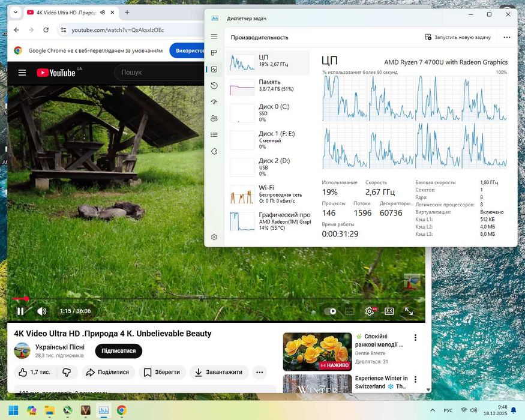The image size is (525, 420).
Task: Open App history icon in Task Manager
Action: pos(214,86)
